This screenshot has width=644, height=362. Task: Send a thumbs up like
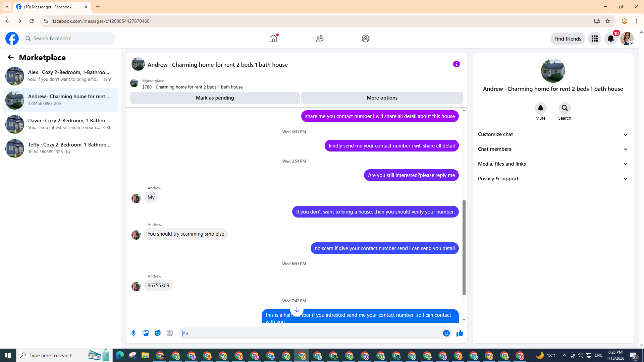(x=460, y=333)
